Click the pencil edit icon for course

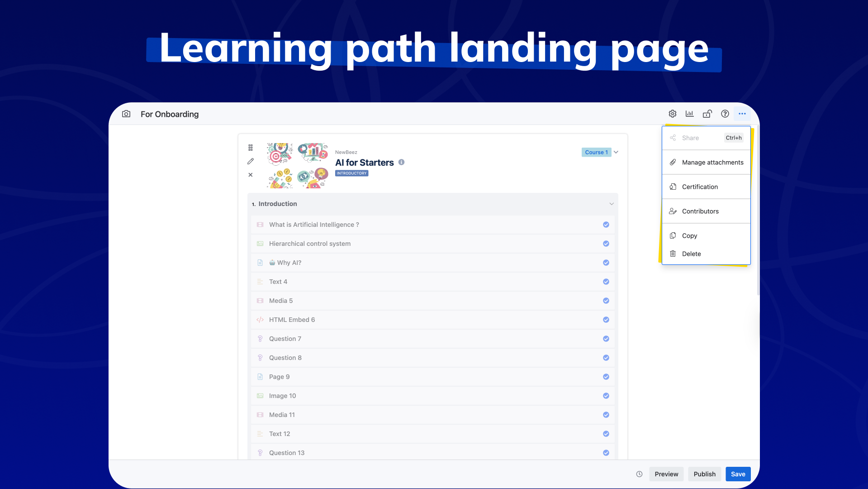pos(251,161)
